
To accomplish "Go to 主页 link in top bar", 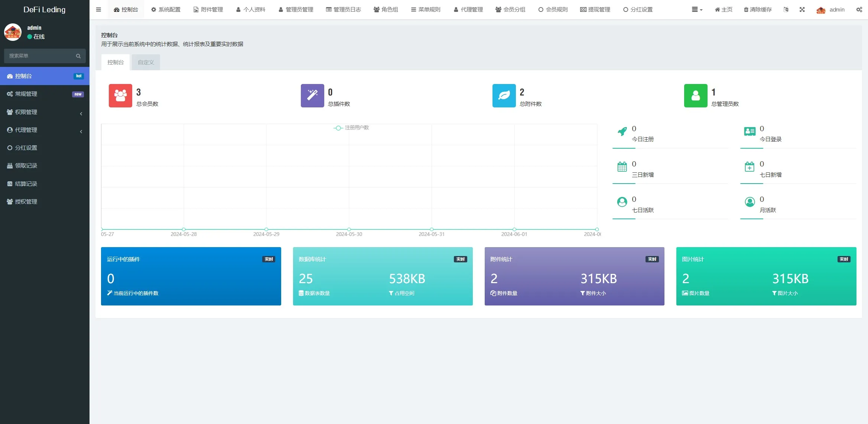I will [724, 10].
